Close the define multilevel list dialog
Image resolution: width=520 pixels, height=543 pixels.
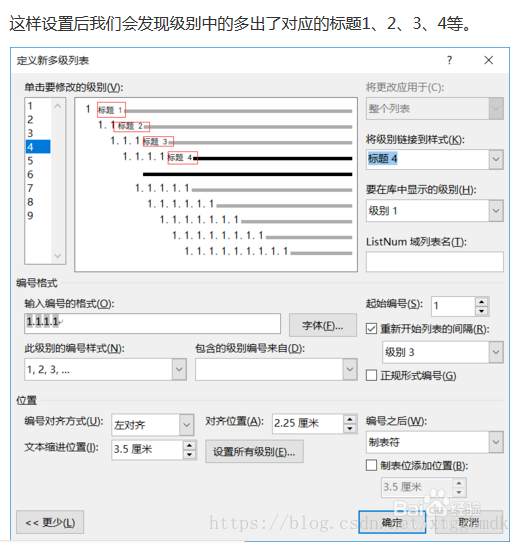[x=488, y=60]
